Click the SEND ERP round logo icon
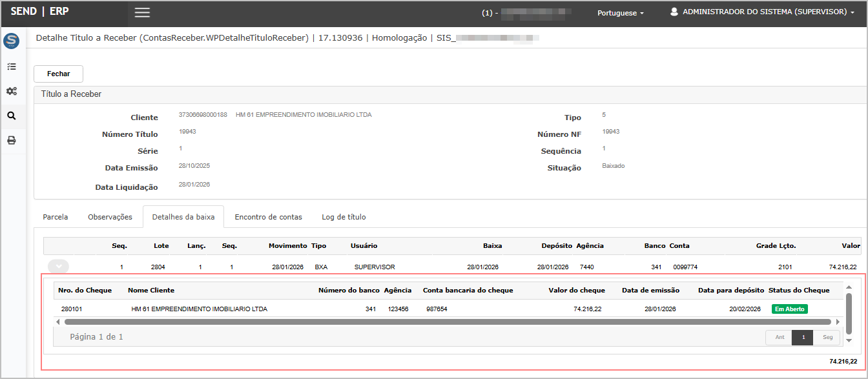Viewport: 868px width, 379px height. pos(11,41)
